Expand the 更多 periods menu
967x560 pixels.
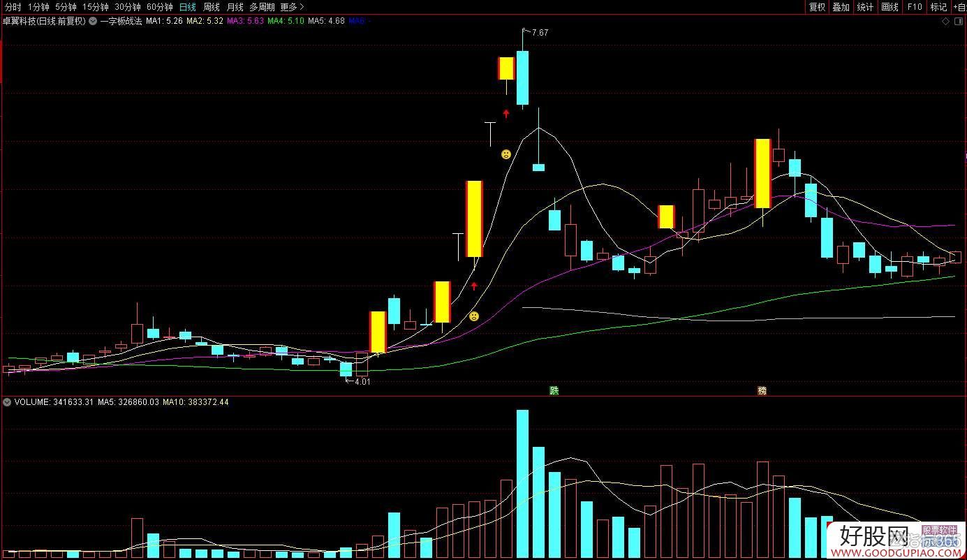coord(293,7)
